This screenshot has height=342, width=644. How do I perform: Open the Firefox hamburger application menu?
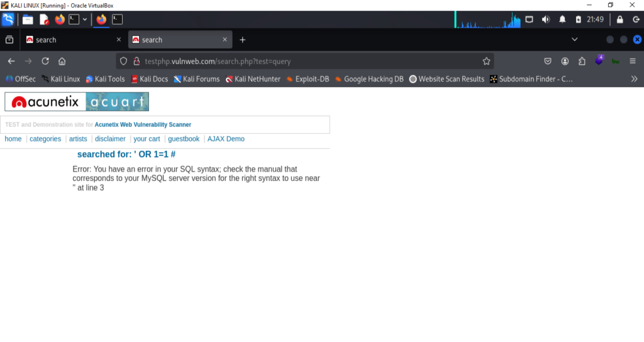click(633, 61)
